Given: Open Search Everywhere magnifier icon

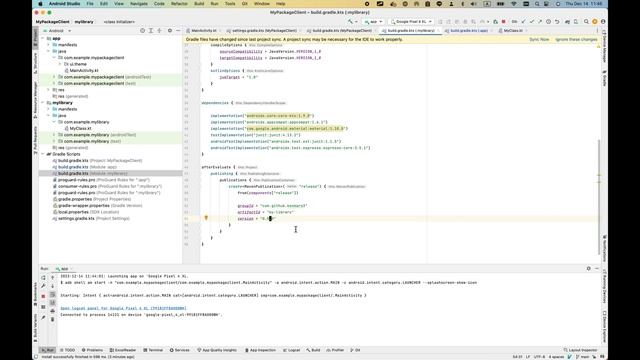Looking at the screenshot, I should (586, 22).
